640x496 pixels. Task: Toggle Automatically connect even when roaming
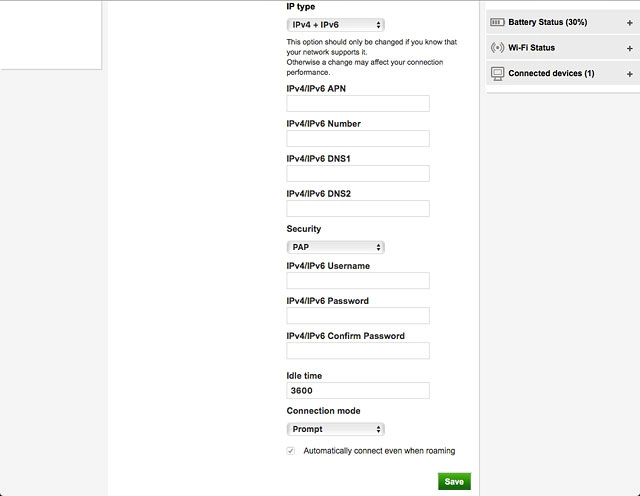click(291, 451)
